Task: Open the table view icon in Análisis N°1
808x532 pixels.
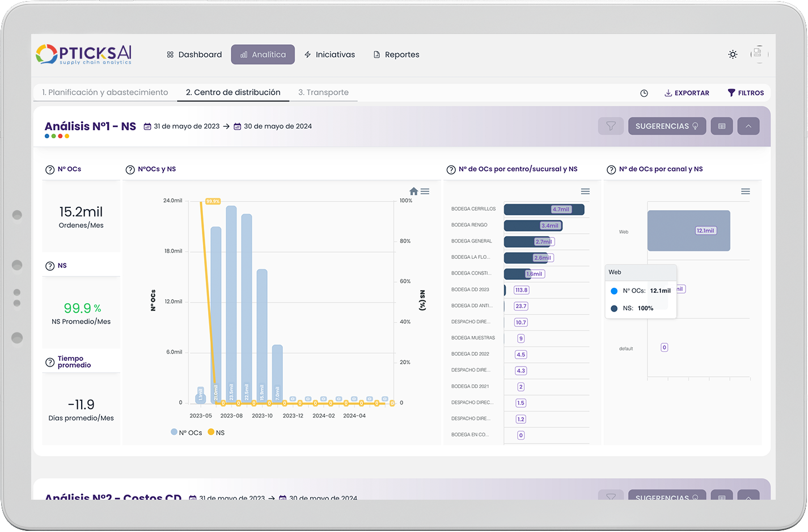Action: (x=722, y=126)
